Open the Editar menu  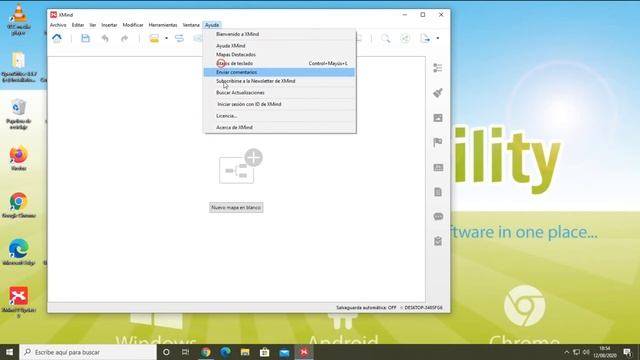click(78, 25)
